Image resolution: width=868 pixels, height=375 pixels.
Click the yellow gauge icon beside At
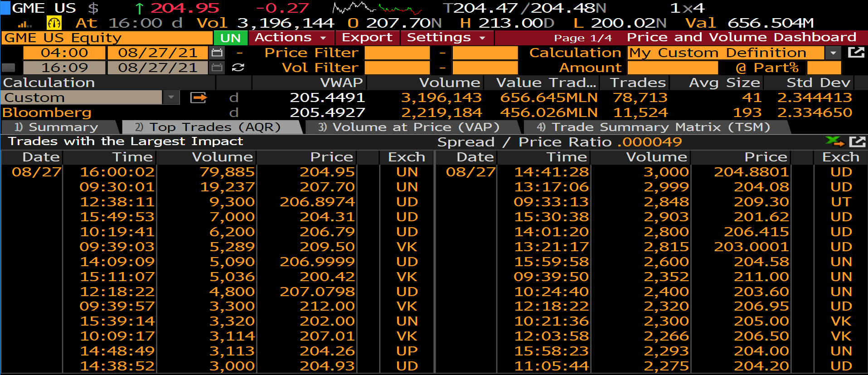point(54,23)
